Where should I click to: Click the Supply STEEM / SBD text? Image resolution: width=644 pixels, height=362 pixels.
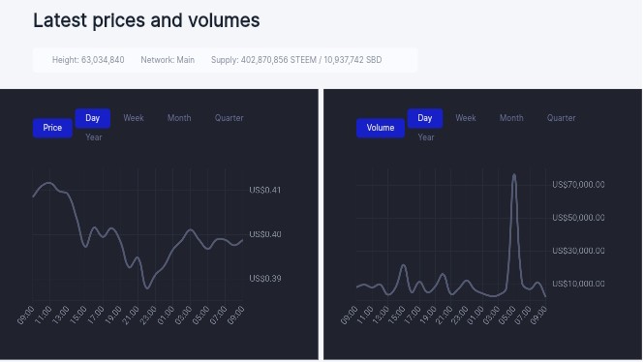coord(296,60)
